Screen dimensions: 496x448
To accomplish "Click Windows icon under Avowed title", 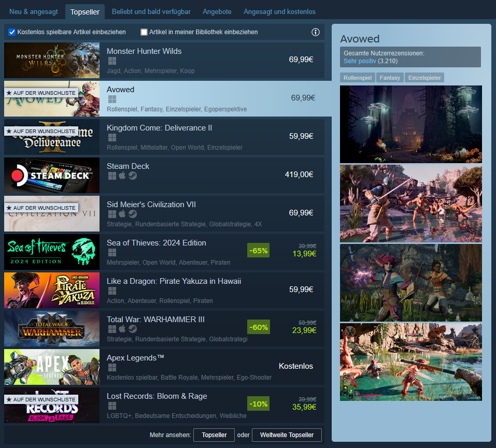I will pyautogui.click(x=112, y=99).
